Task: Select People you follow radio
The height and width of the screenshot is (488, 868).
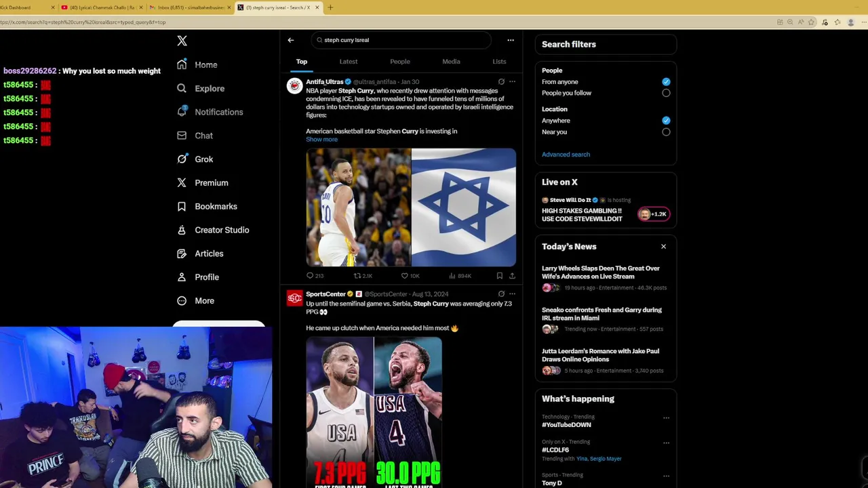Action: pos(666,93)
